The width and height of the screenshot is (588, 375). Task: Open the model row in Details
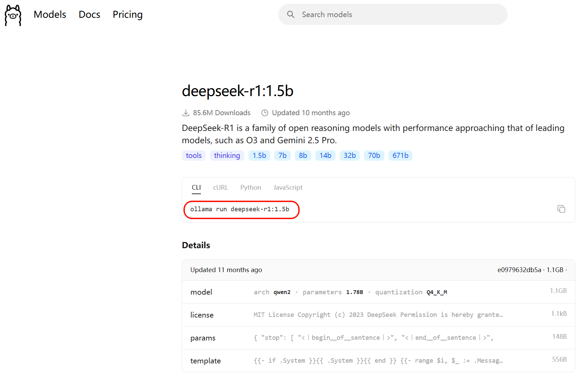379,292
